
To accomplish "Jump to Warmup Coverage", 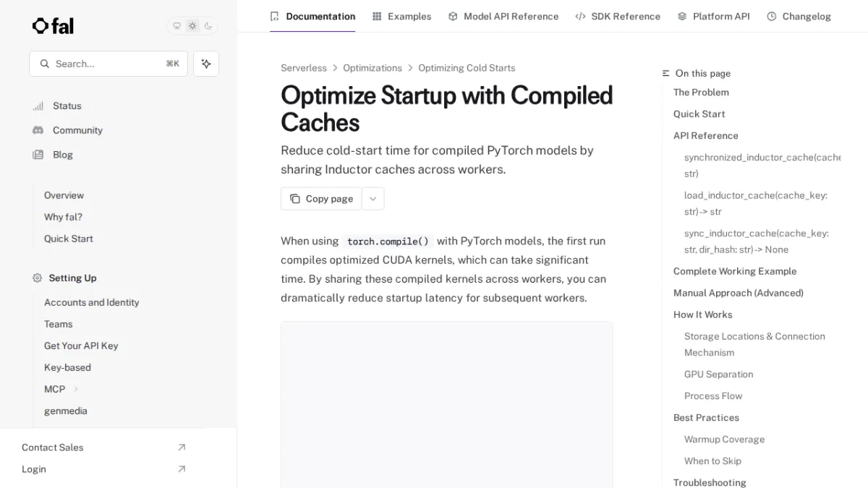I will pos(724,440).
